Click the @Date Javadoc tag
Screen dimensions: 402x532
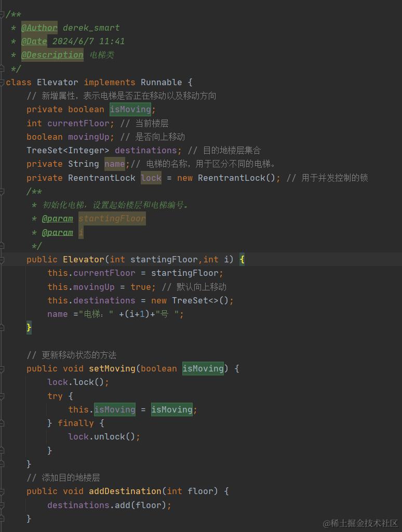click(x=34, y=42)
